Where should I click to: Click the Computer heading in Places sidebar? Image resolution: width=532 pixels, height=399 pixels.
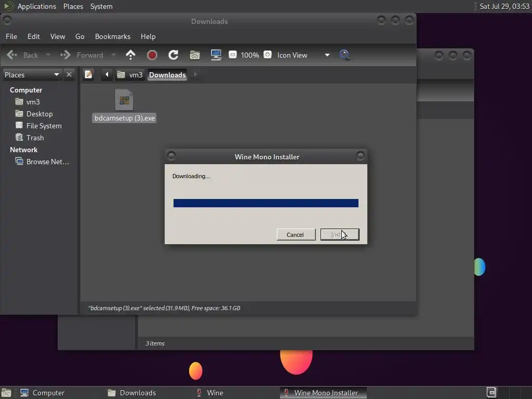pyautogui.click(x=26, y=90)
